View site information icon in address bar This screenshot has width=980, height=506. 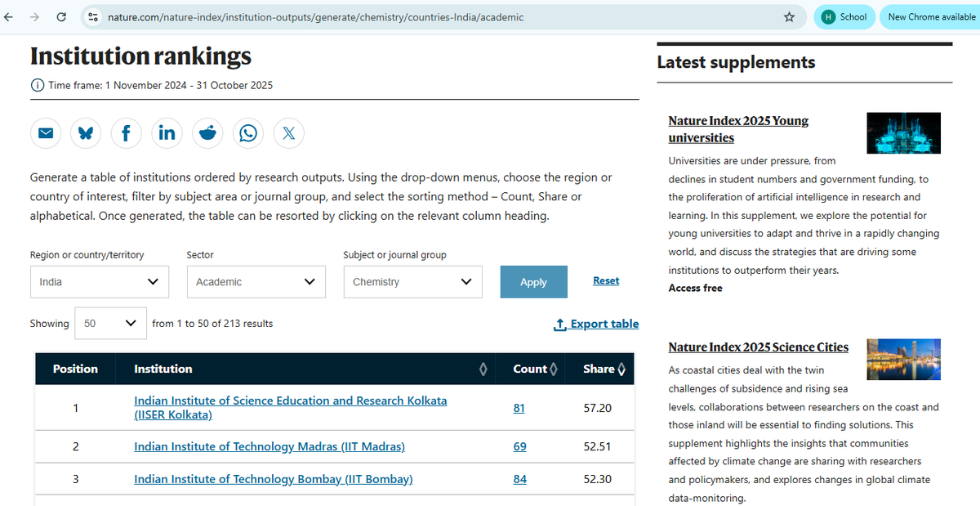(93, 16)
